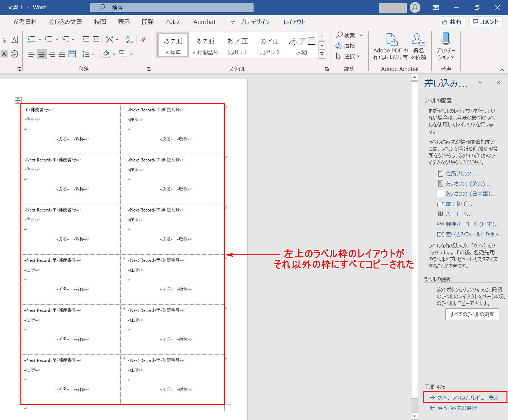Click the table move handle icon
Screen dimensions: 508x420
[18, 100]
